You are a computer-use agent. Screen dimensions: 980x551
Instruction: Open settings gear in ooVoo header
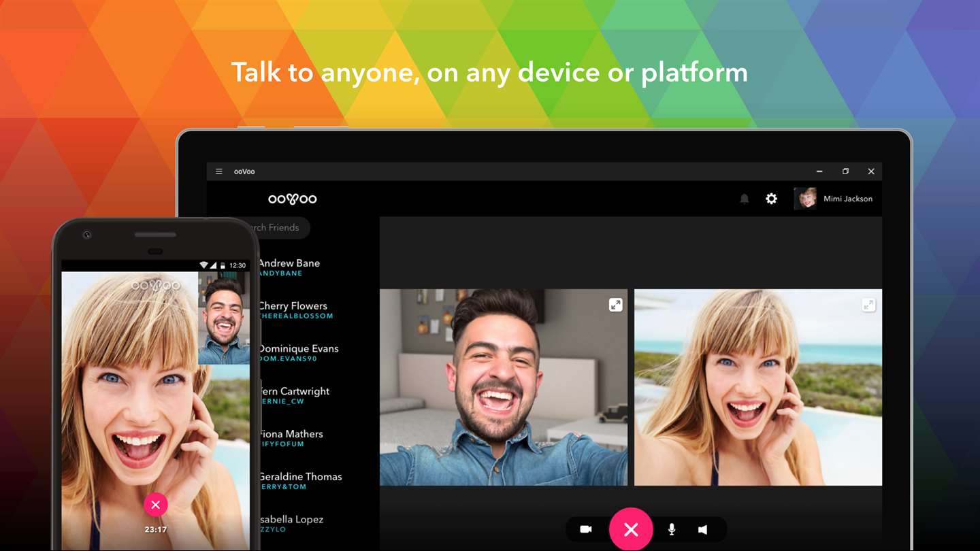771,199
